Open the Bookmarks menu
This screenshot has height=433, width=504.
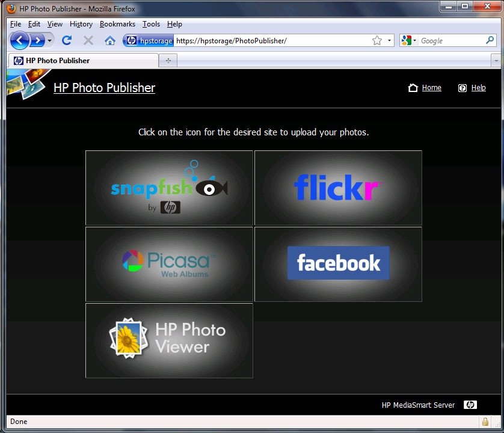pyautogui.click(x=117, y=24)
